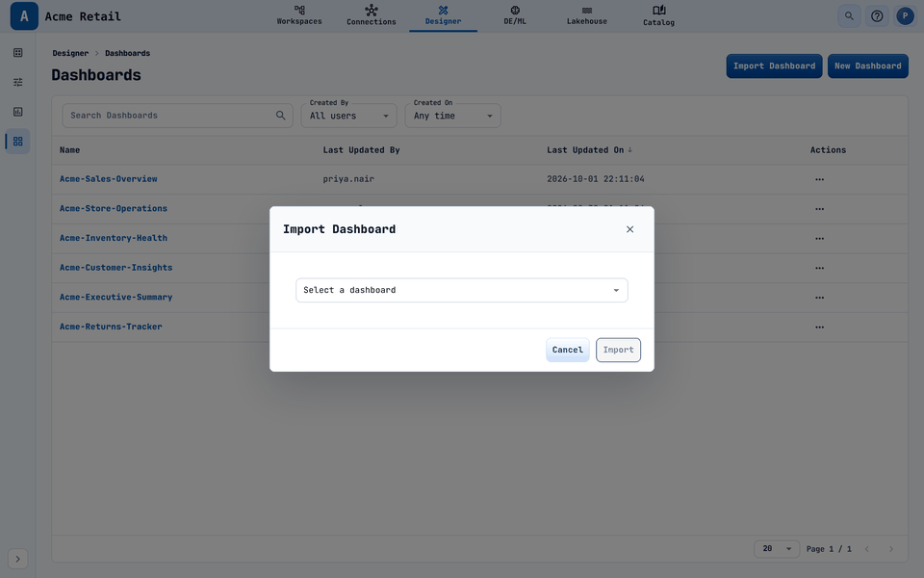Open the Catalog tab
The height and width of the screenshot is (578, 924).
click(x=658, y=15)
